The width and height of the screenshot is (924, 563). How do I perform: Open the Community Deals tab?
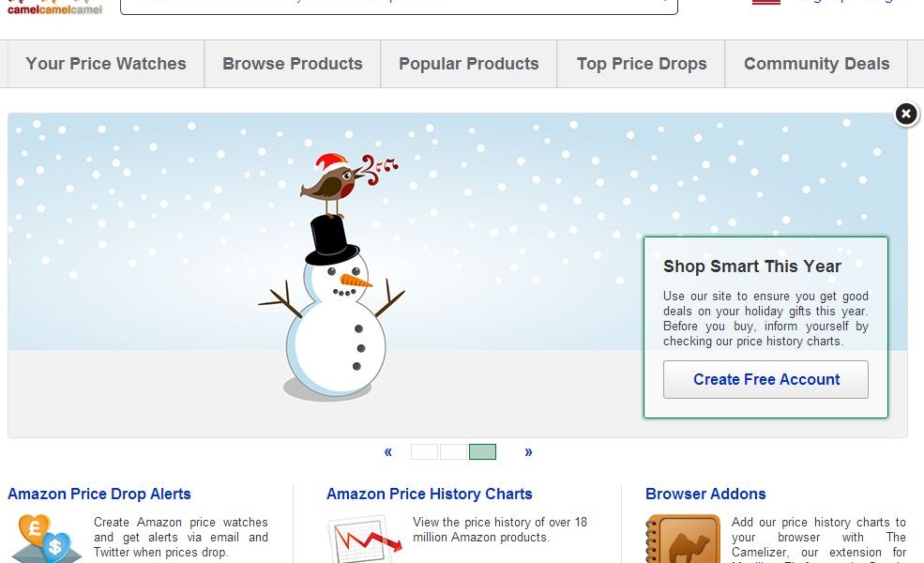[816, 64]
